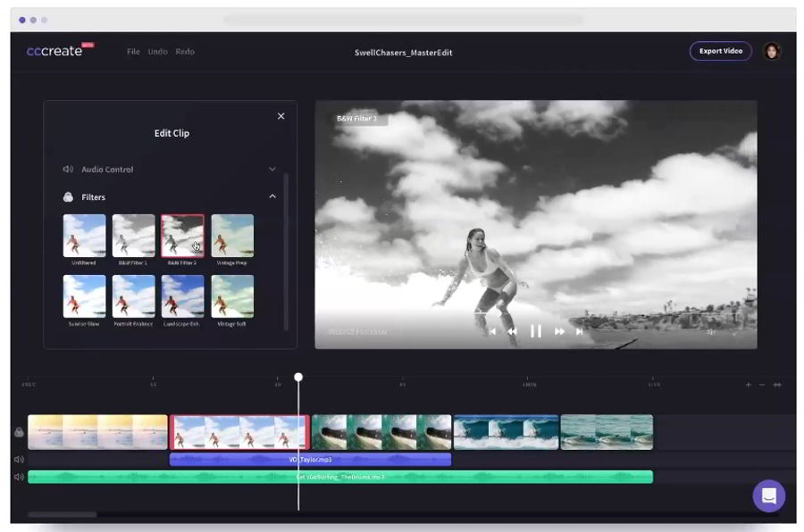Click the B&W Filter 2 preview label
This screenshot has width=804, height=532.
pos(356,119)
